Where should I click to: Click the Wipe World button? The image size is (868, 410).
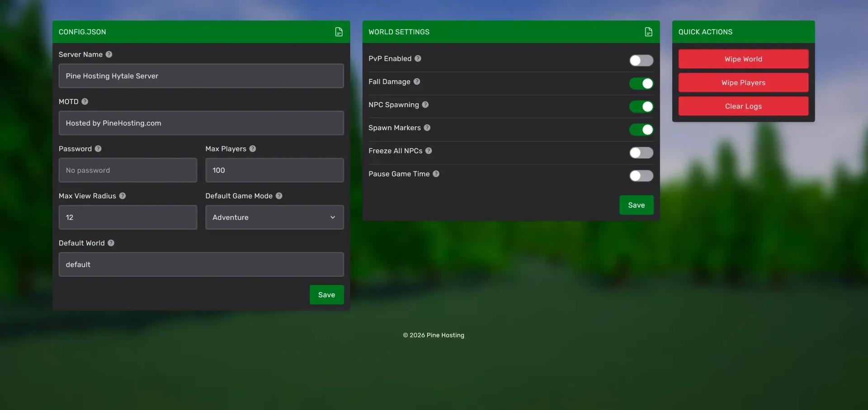pos(743,59)
